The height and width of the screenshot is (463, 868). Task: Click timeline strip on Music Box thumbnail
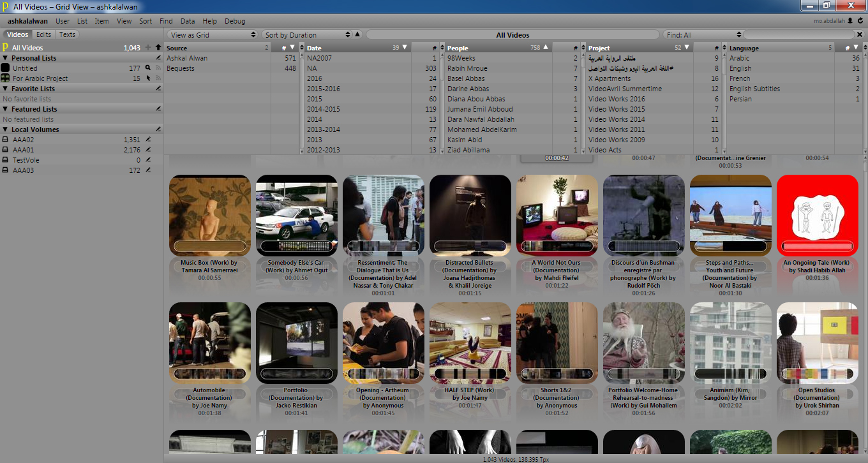click(210, 246)
